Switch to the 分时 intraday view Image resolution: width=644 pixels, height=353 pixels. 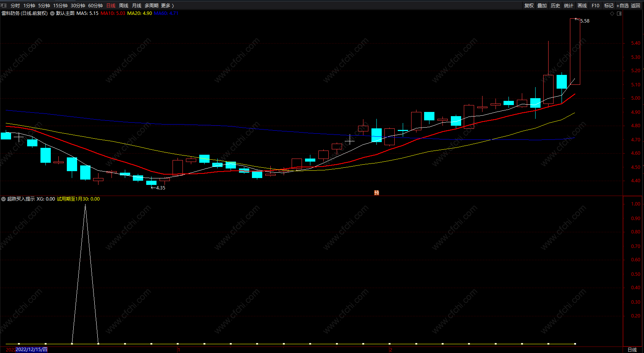(15, 5)
